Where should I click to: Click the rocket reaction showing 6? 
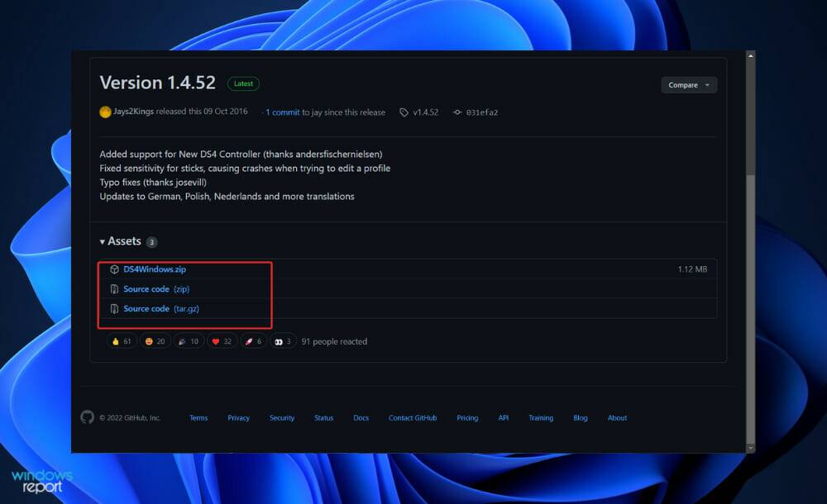tap(254, 341)
